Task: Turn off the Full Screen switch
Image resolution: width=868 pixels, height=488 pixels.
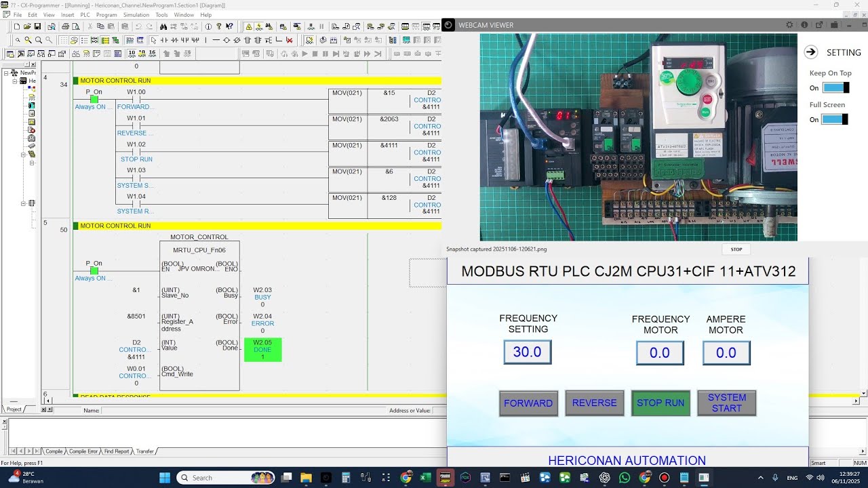Action: tap(835, 119)
